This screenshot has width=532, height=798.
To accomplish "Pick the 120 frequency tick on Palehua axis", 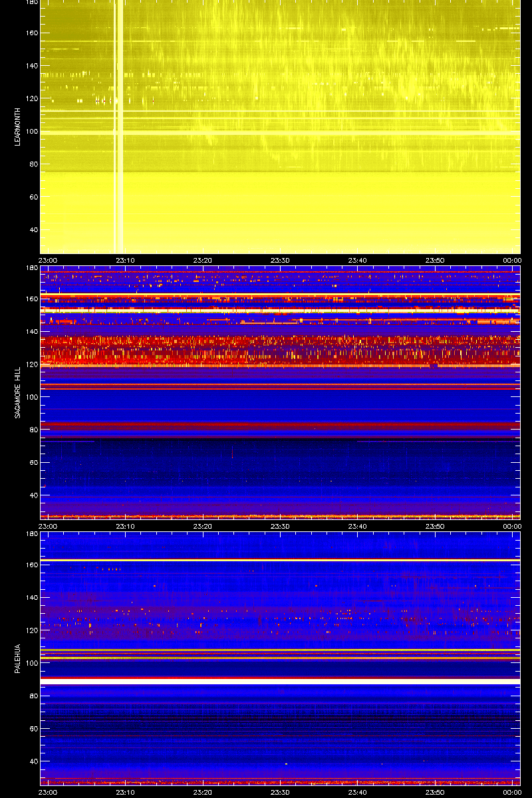I will click(x=31, y=630).
